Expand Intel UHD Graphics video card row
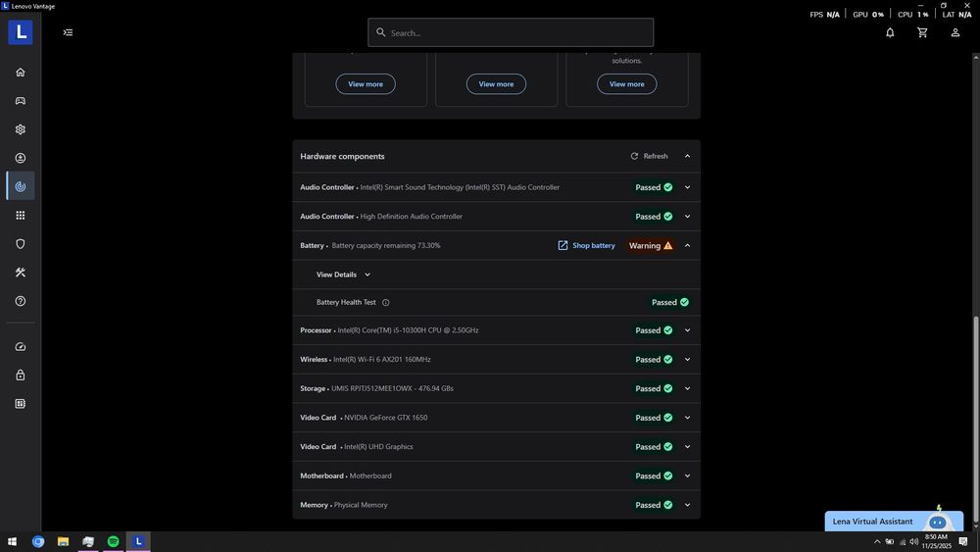 tap(688, 446)
